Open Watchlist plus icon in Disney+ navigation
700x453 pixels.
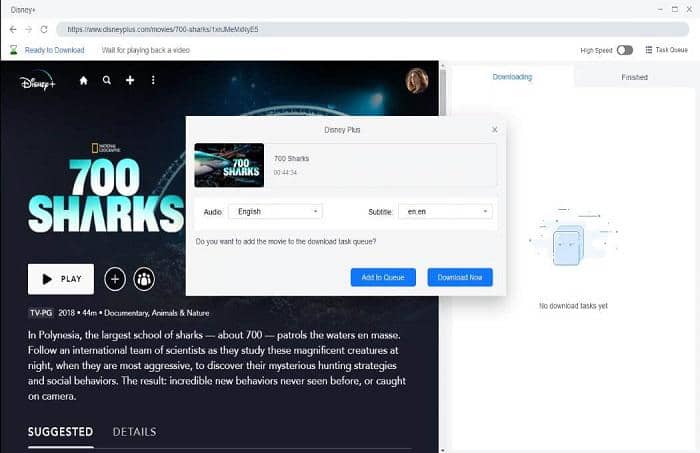130,80
